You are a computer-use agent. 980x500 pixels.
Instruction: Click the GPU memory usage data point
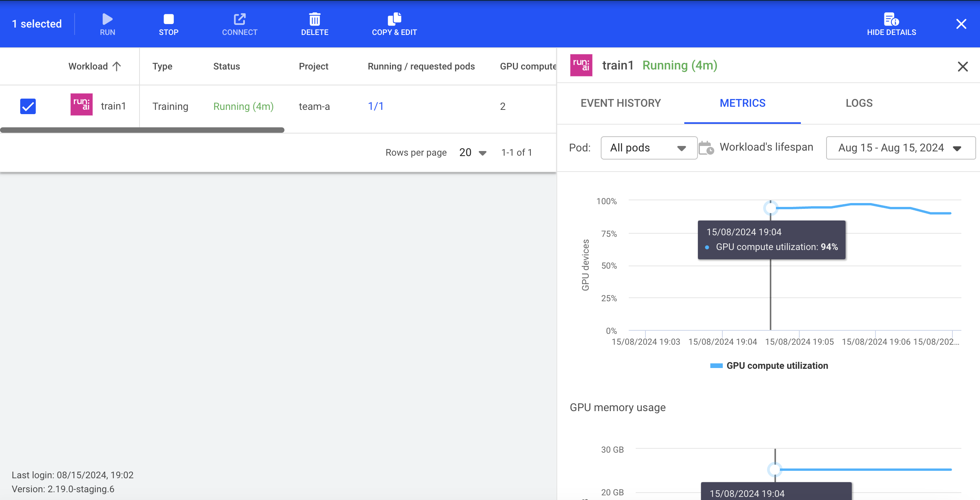pos(774,470)
